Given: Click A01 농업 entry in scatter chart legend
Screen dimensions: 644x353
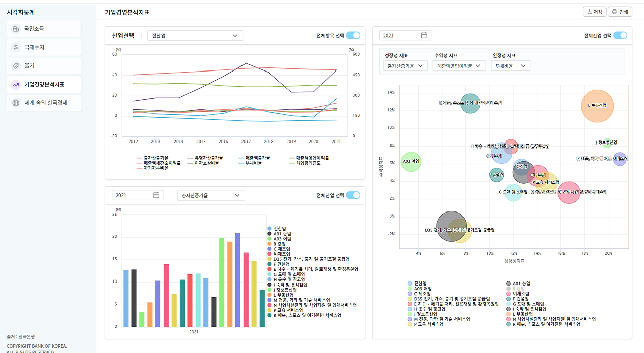Looking at the screenshot, I should tap(518, 284).
